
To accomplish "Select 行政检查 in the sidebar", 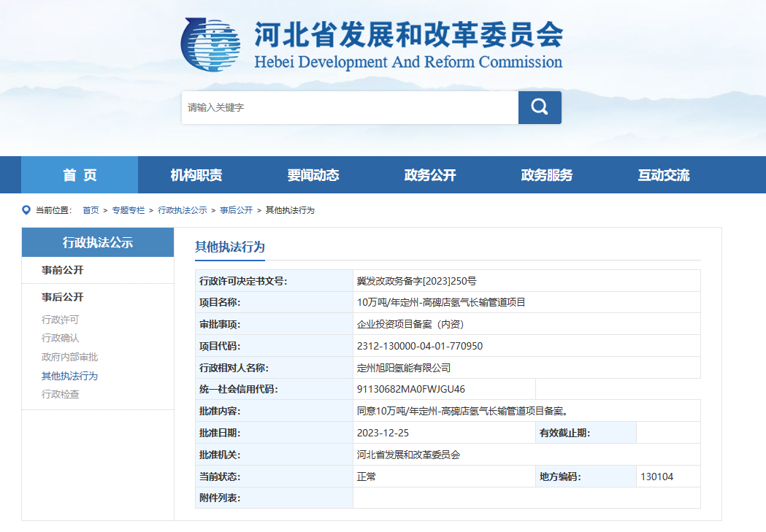I will click(60, 394).
